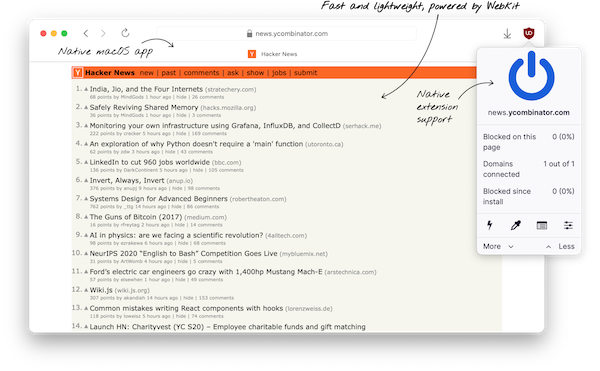Viewport: 600px width, 371px height.
Task: Click the 'submit' link in the header
Action: coord(305,73)
